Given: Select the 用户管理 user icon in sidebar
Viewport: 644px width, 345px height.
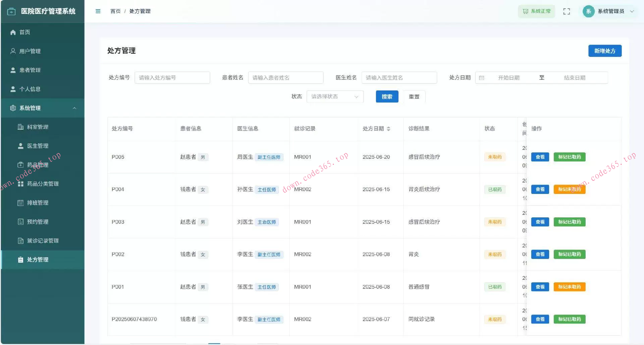Looking at the screenshot, I should pyautogui.click(x=13, y=51).
